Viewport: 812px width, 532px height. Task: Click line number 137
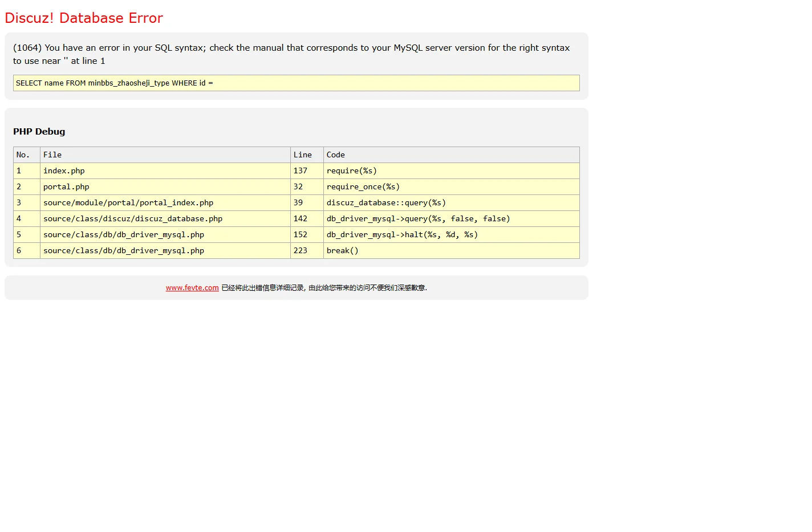(x=307, y=171)
